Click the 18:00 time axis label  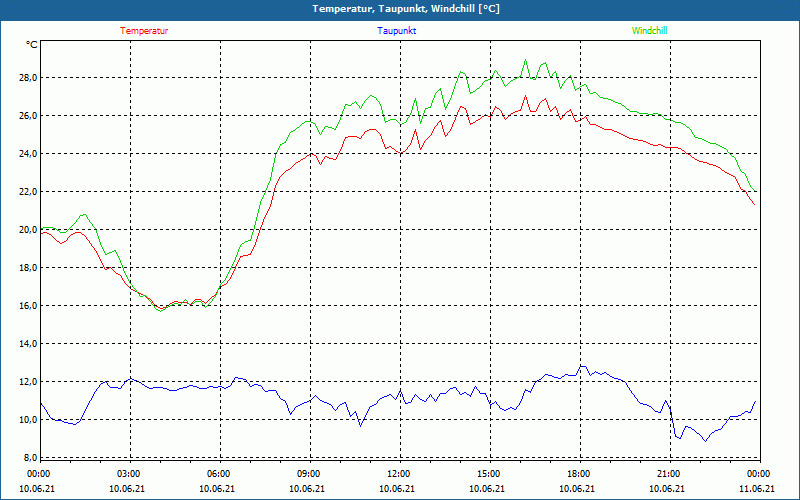pos(578,474)
